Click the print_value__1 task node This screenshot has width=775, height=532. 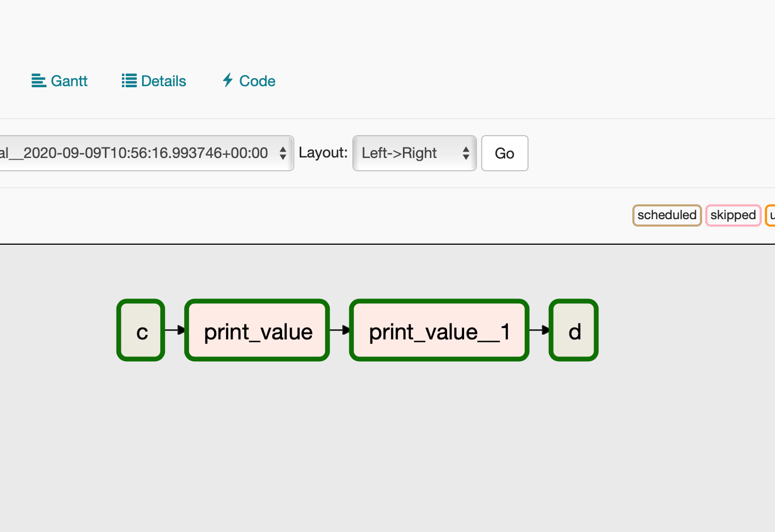coord(439,330)
